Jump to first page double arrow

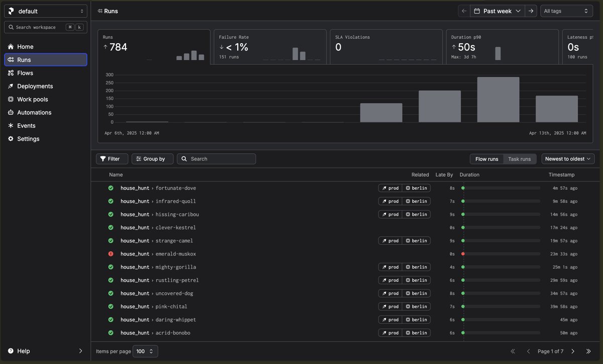(513, 351)
